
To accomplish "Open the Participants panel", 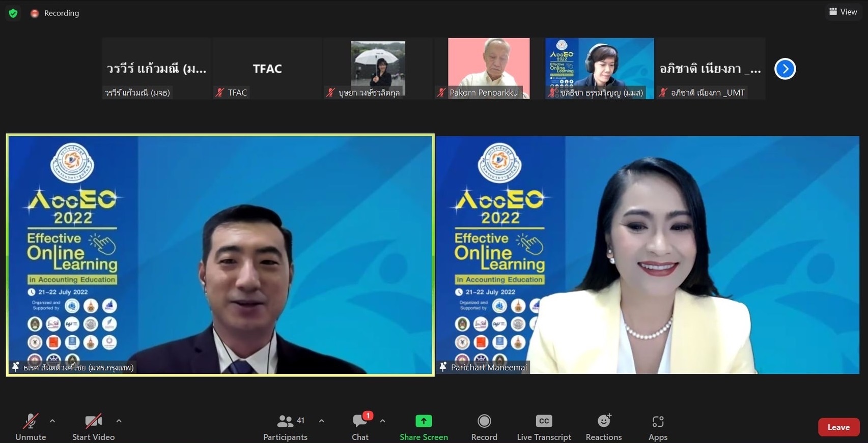I will click(x=285, y=427).
